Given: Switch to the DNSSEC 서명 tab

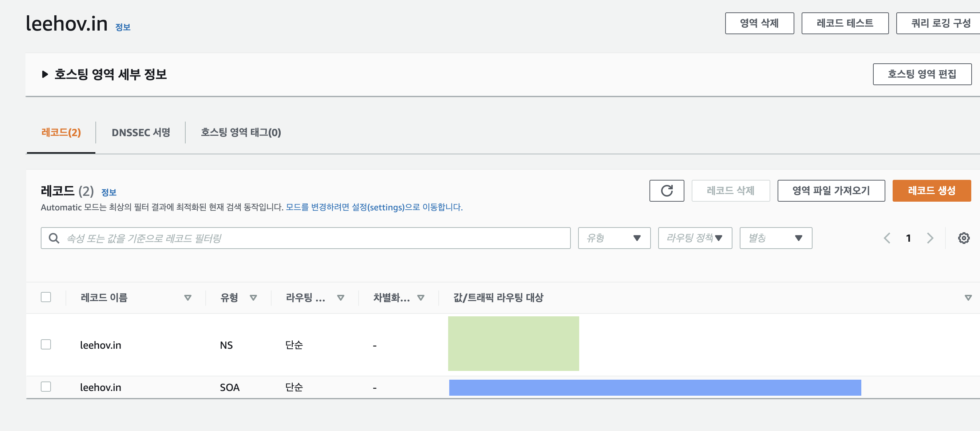Looking at the screenshot, I should click(x=141, y=133).
